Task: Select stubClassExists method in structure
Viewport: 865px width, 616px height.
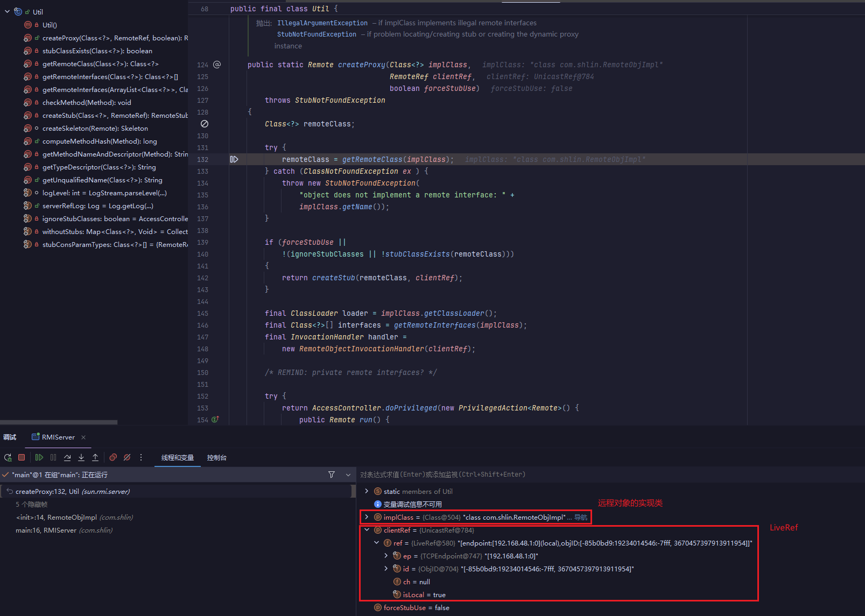Action: coord(97,51)
